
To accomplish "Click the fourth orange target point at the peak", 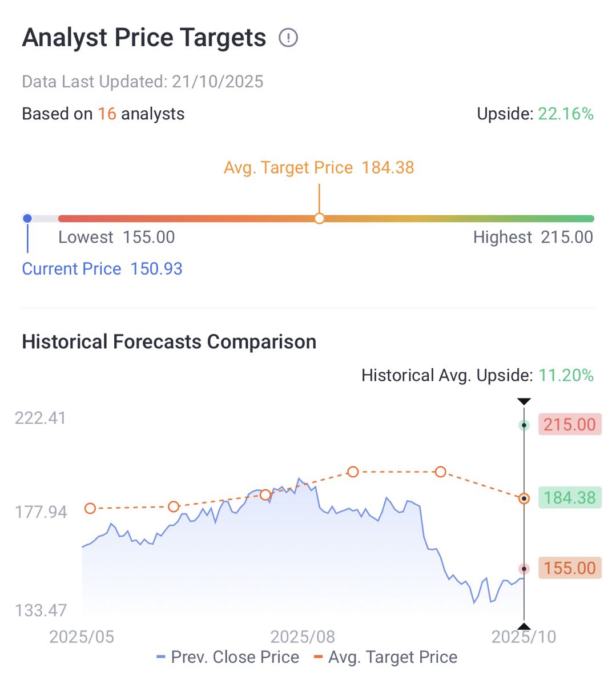I will point(353,472).
